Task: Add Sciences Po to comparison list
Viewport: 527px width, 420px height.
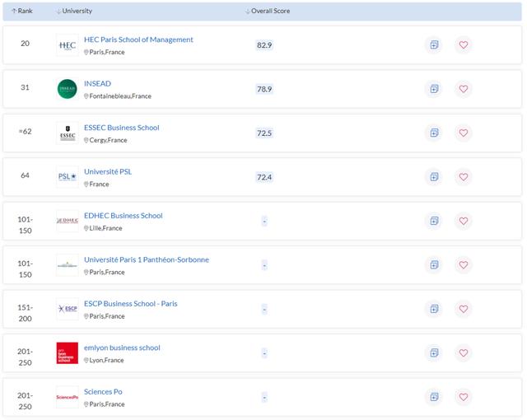Action: point(434,397)
